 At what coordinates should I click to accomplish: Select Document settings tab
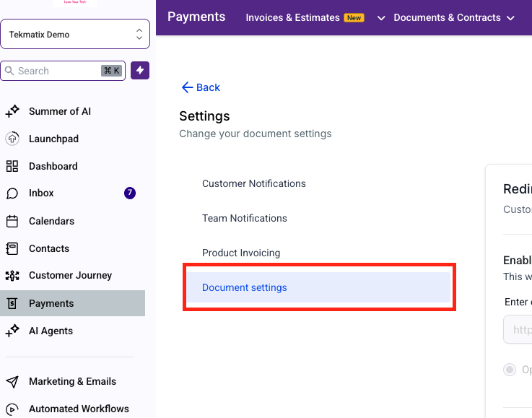point(318,287)
